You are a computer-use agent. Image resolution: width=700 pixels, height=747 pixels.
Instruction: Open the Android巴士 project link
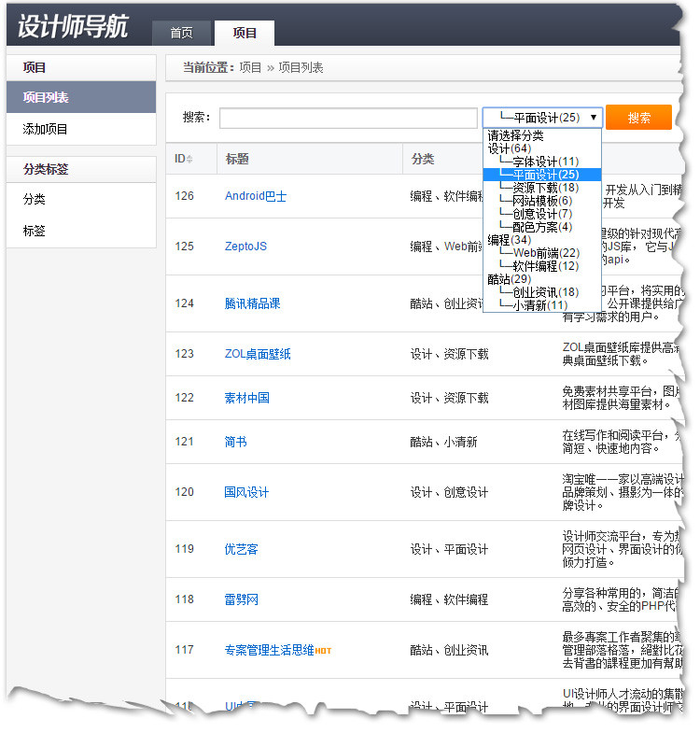coord(256,196)
